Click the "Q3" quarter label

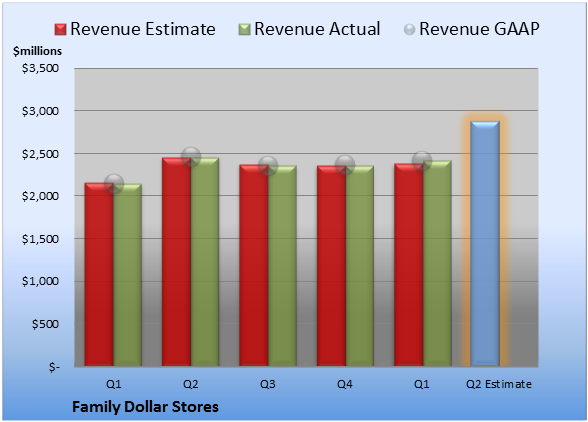[268, 384]
